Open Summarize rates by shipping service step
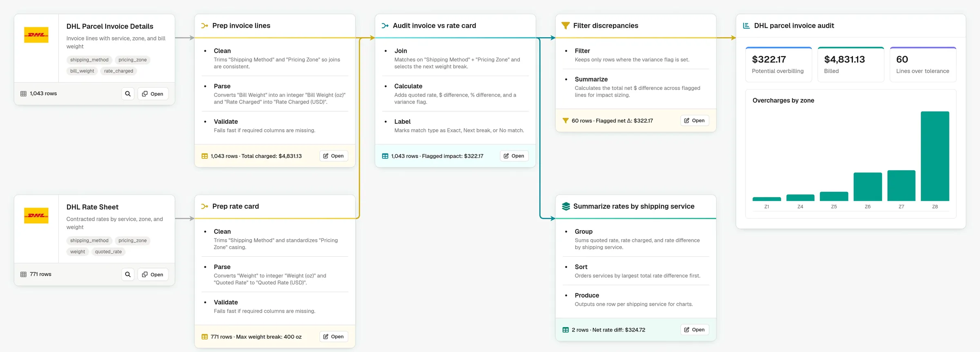The width and height of the screenshot is (980, 352). pos(695,330)
